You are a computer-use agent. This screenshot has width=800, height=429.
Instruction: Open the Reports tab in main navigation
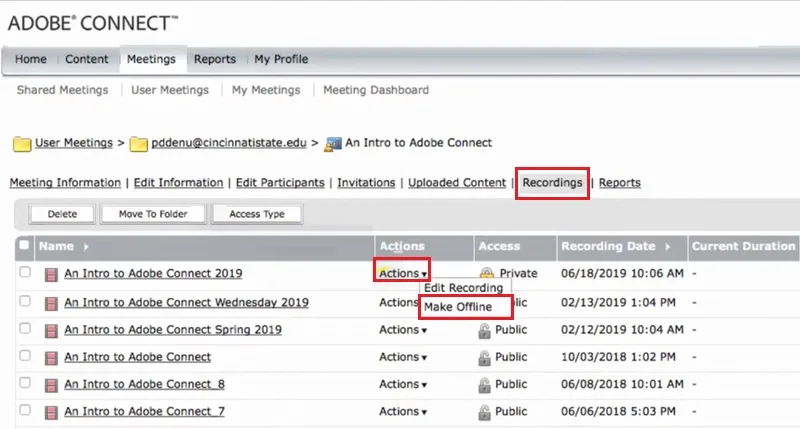tap(215, 59)
